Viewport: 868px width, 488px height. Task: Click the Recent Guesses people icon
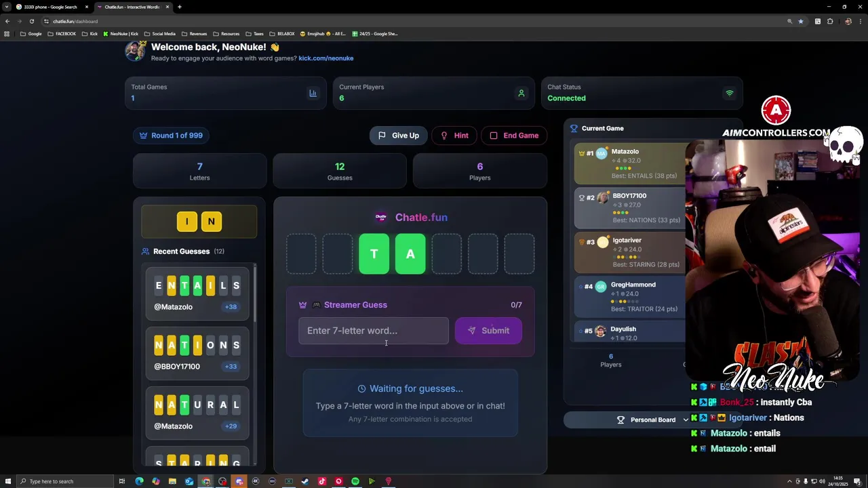click(145, 251)
